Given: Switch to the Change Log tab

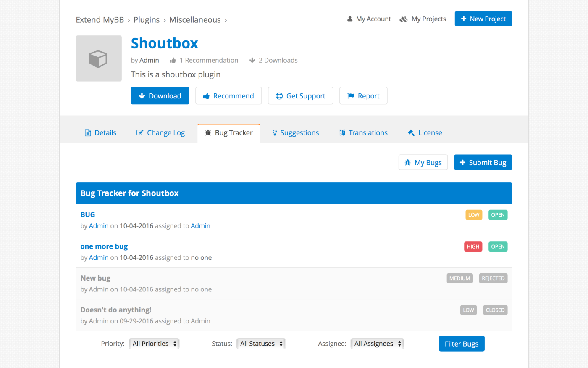Looking at the screenshot, I should tap(161, 133).
